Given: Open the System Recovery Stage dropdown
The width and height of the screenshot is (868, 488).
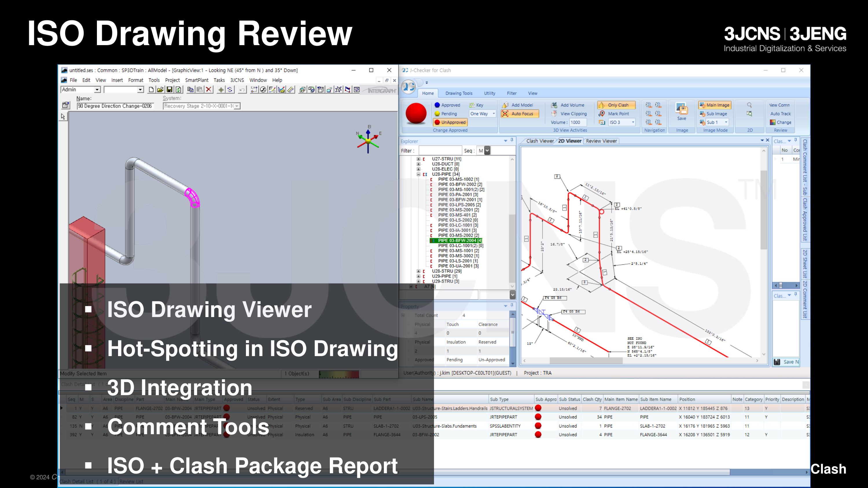Looking at the screenshot, I should point(237,106).
